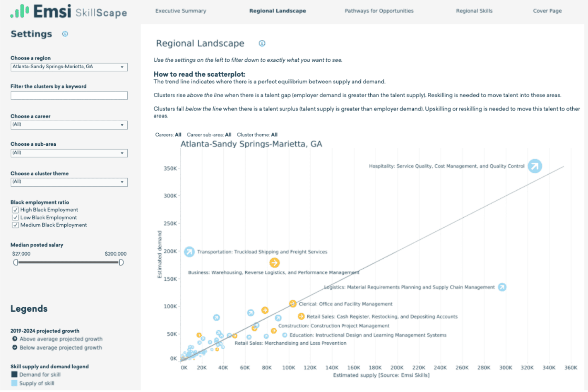Screen dimensions: 588x392
Task: Open the Choose a region dropdown
Action: pos(69,67)
